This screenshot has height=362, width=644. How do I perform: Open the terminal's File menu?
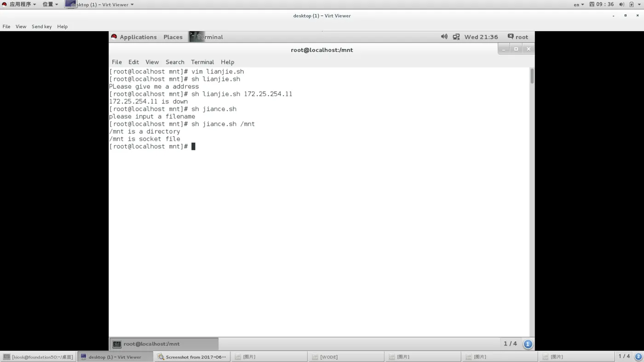117,62
